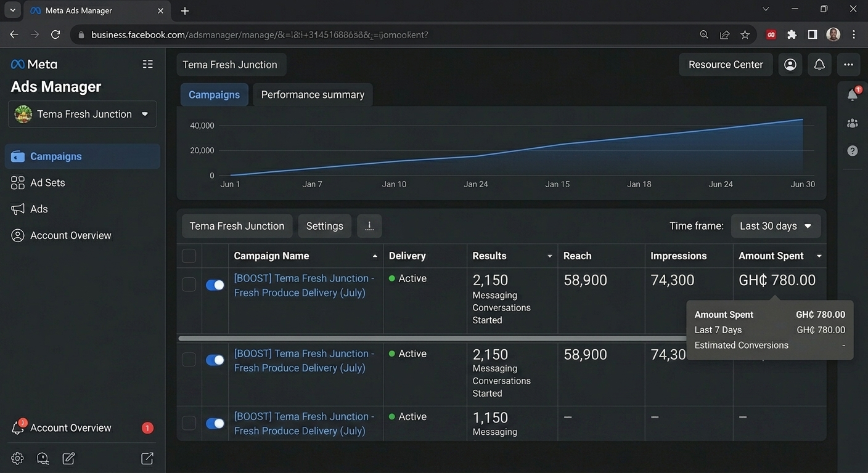Open the Tema Fresh Junction account switcher dropdown
Image resolution: width=868 pixels, height=473 pixels.
pyautogui.click(x=83, y=114)
